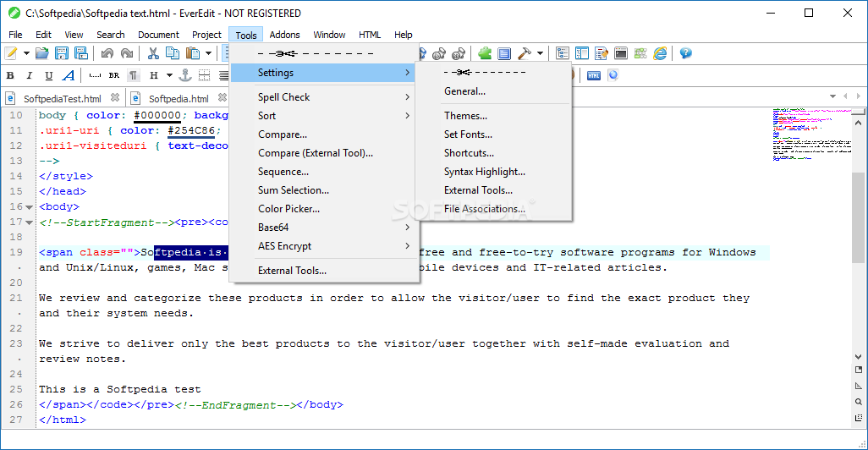The height and width of the screenshot is (450, 868).
Task: Click the globe icon beside the HTML icon
Action: (x=613, y=75)
